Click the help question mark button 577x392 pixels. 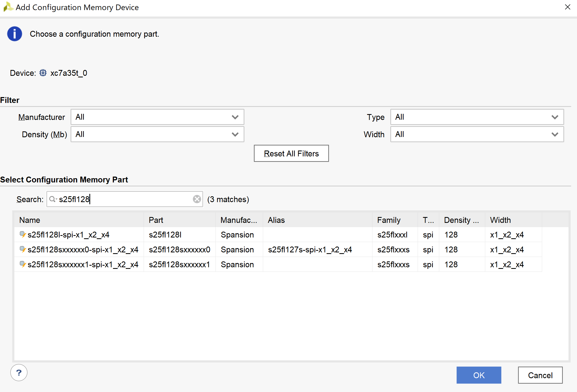coord(19,373)
